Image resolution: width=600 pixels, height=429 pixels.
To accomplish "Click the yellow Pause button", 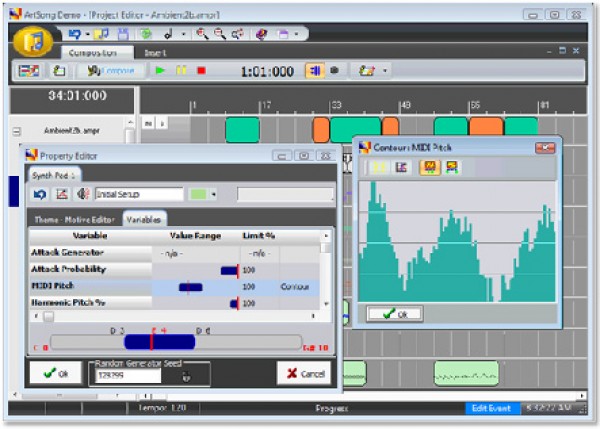I will (x=181, y=71).
